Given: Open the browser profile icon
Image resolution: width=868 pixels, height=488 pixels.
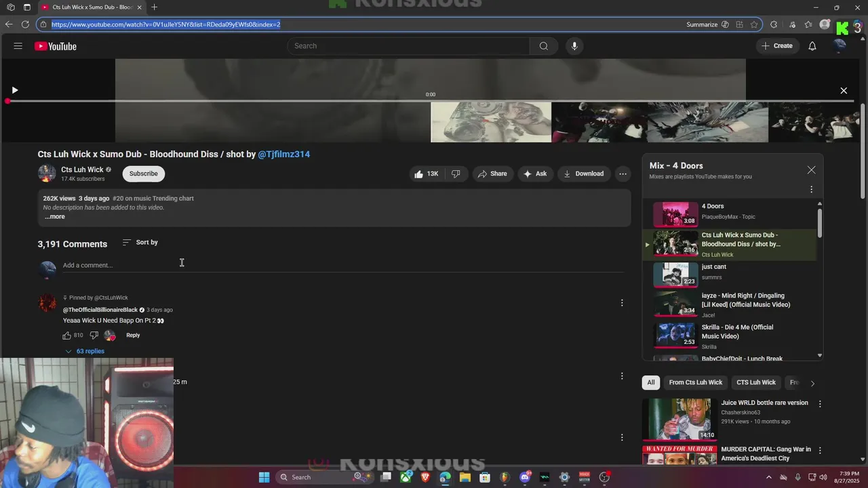Looking at the screenshot, I should click(x=825, y=24).
